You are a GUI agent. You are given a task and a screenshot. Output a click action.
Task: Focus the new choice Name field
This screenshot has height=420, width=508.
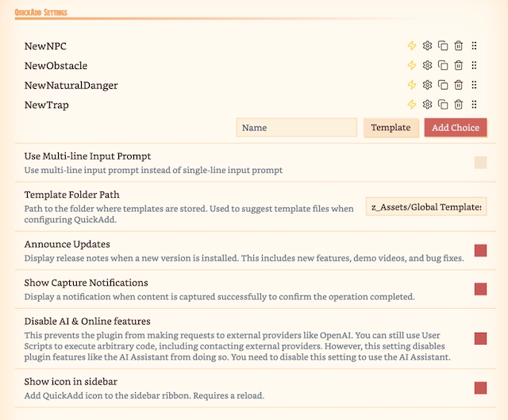(296, 128)
